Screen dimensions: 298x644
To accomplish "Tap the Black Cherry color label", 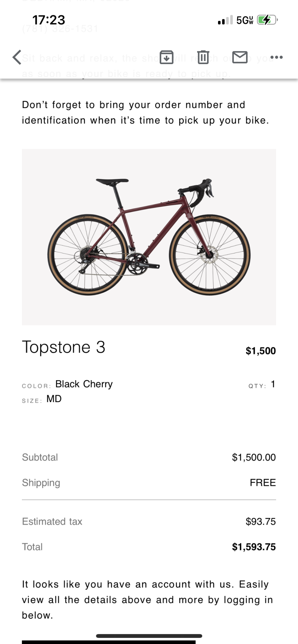I will [83, 384].
